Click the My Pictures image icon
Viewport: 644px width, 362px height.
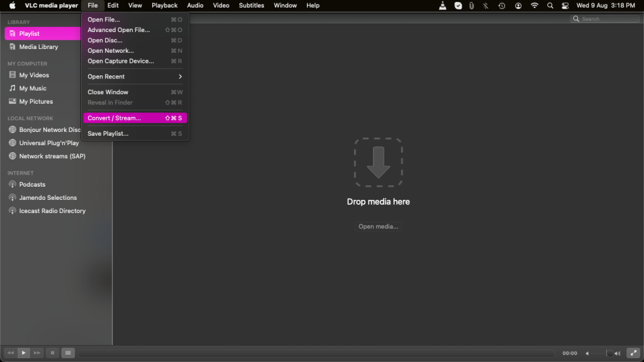(x=13, y=101)
